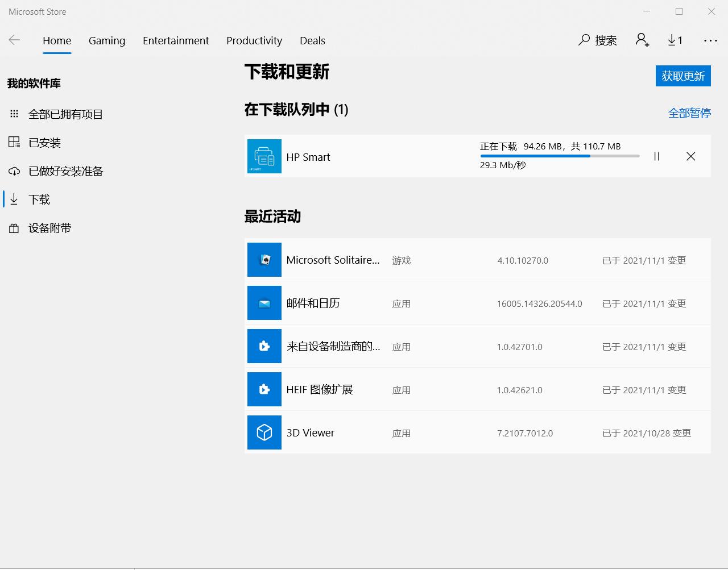Open the 邮件和日历 entry name
The image size is (728, 570).
coord(313,303)
